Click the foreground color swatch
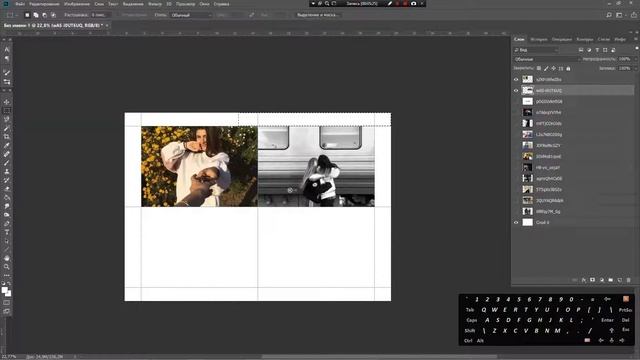The image size is (640, 360). [4, 290]
